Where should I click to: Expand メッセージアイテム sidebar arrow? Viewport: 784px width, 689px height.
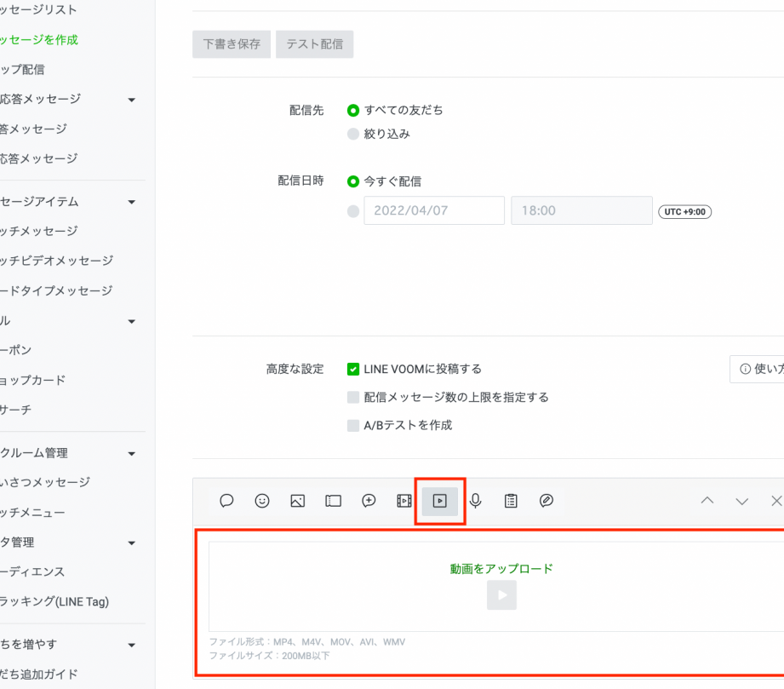131,202
